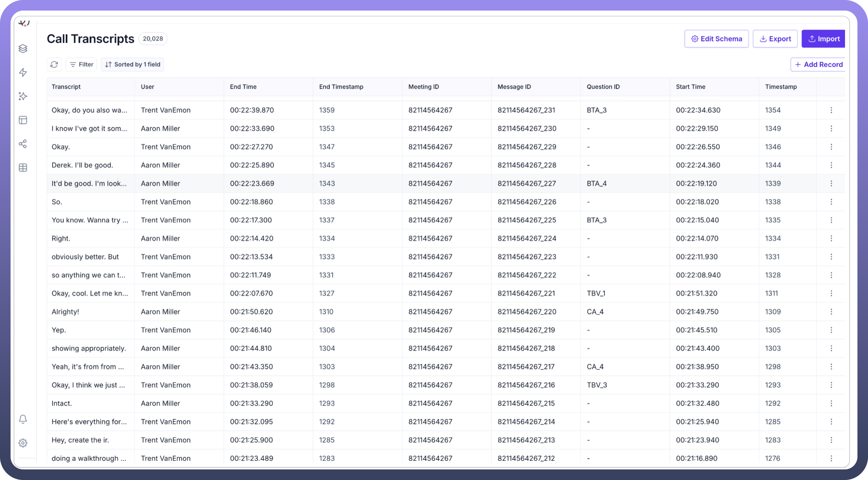
Task: Click the Edit Schema button
Action: 716,39
